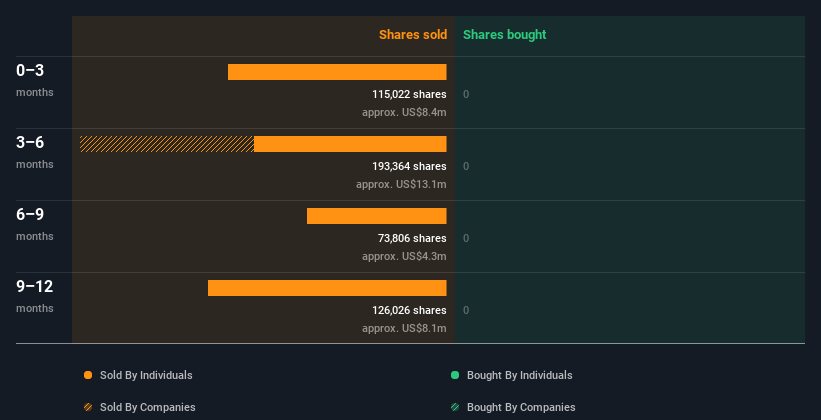Click the hatched Sold By Companies legend icon
821x420 pixels.
click(88, 407)
